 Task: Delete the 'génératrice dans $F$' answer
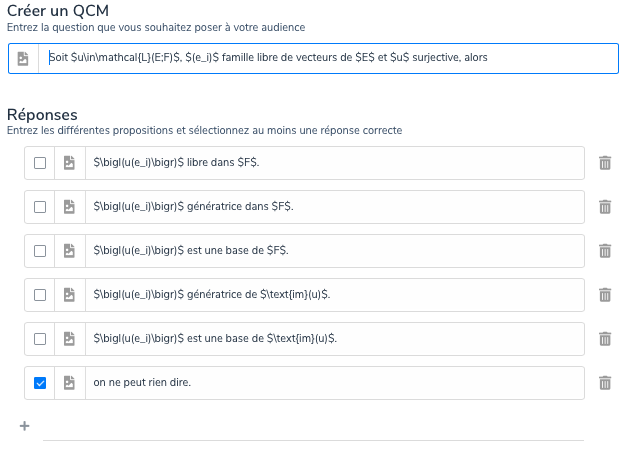tap(604, 207)
